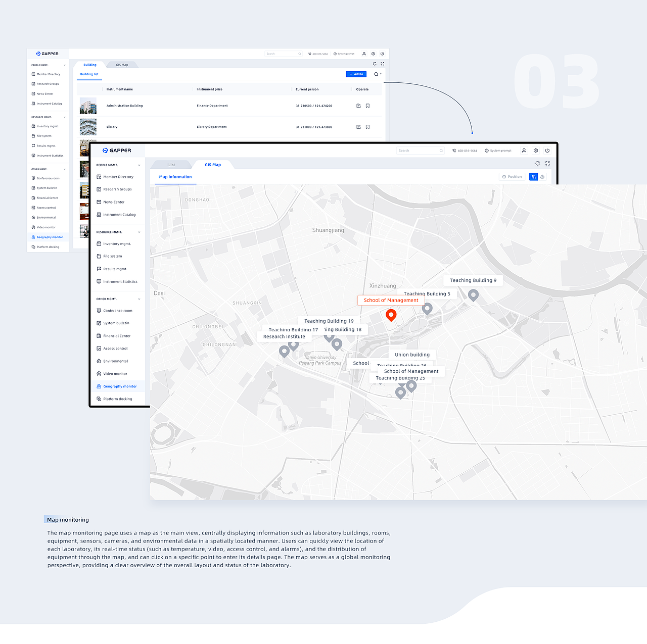Click System bulletin icon in front sidebar
This screenshot has height=644, width=647.
coord(99,323)
